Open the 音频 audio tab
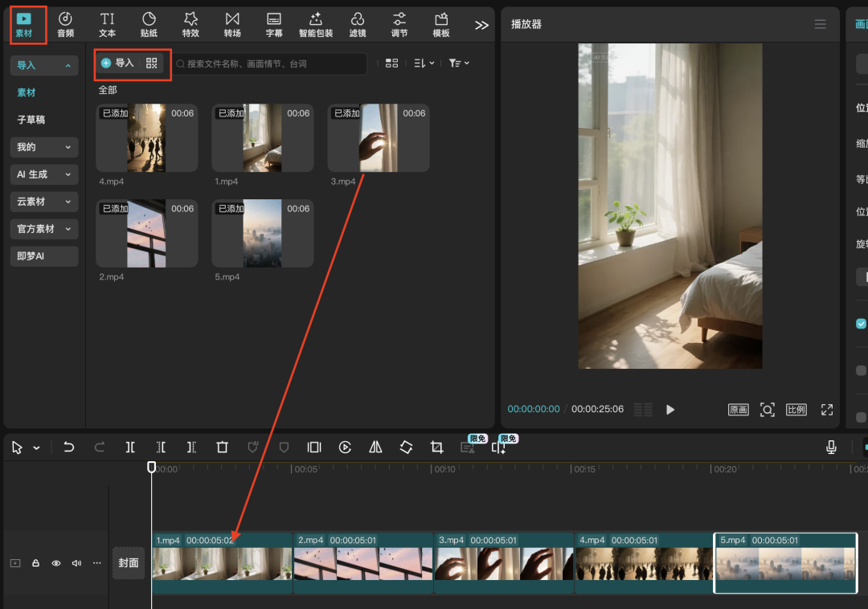This screenshot has height=609, width=868. click(65, 24)
